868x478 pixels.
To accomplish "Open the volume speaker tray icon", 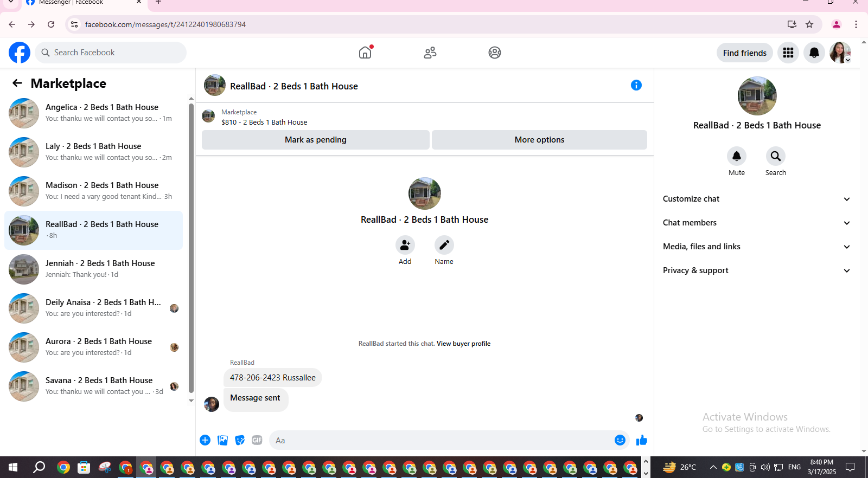I will coord(765,467).
